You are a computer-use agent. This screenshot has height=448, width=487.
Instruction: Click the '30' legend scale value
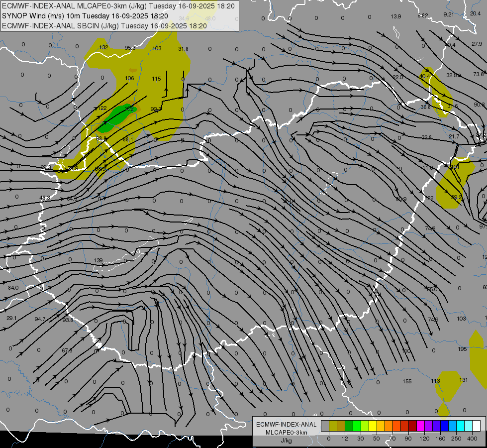pyautogui.click(x=360, y=439)
